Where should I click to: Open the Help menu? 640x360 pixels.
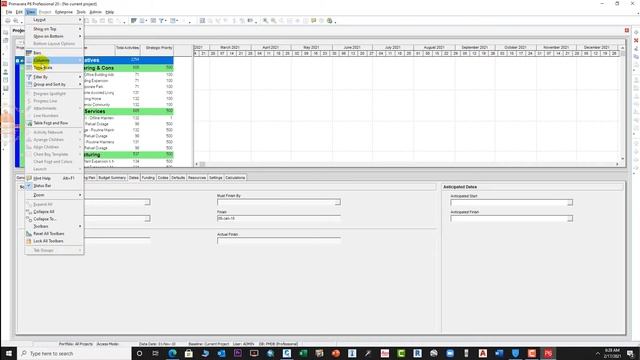tap(110, 12)
